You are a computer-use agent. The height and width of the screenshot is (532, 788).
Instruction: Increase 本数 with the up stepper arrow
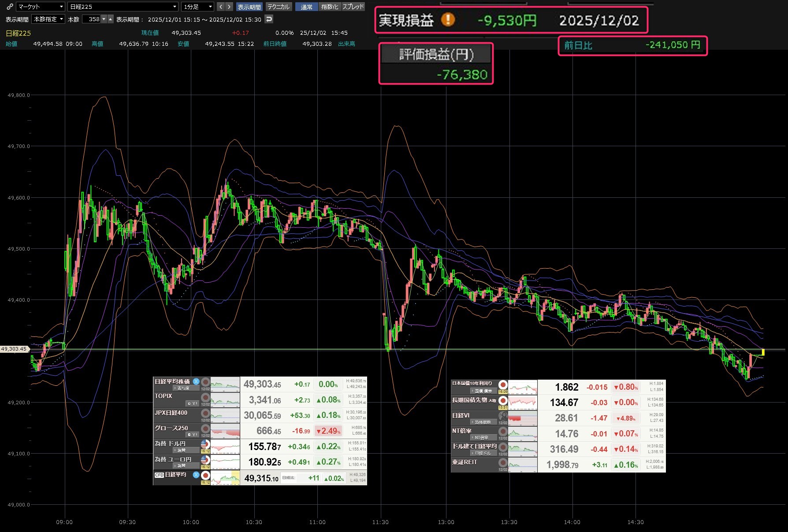click(x=111, y=19)
